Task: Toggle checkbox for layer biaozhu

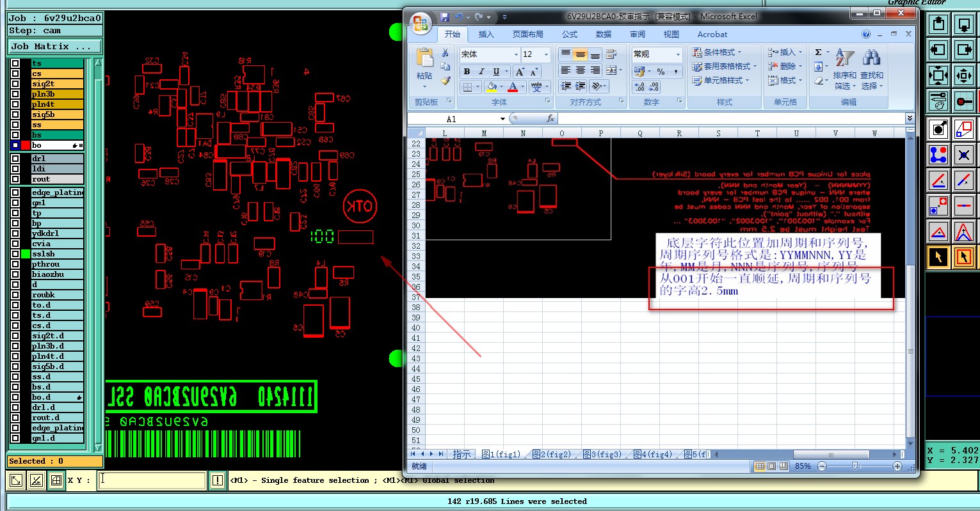Action: pos(15,274)
